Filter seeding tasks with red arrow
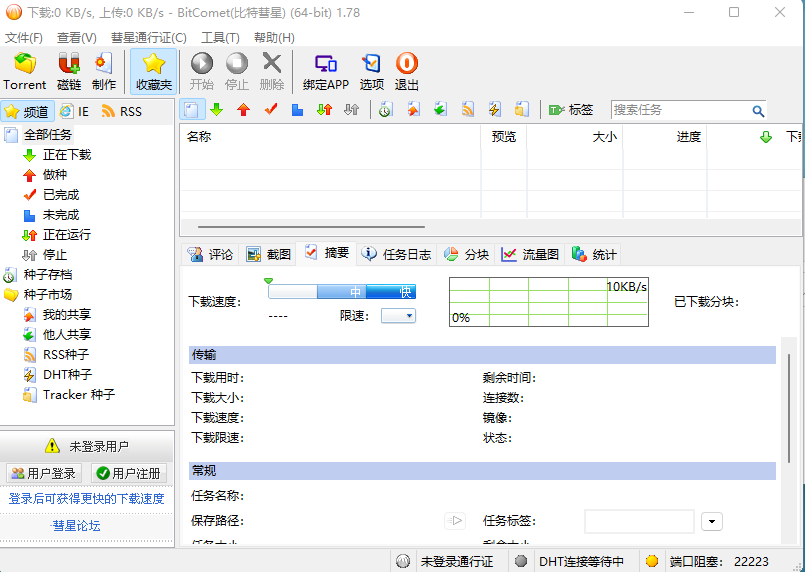 point(243,109)
